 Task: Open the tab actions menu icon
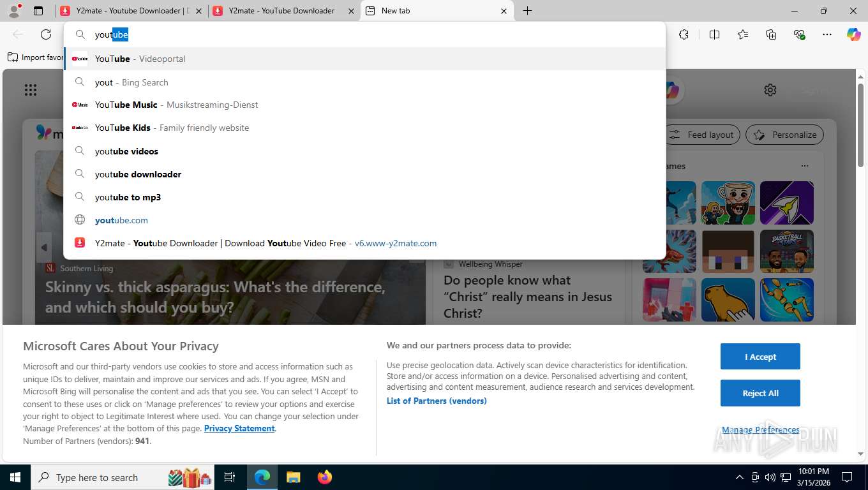[x=38, y=11]
